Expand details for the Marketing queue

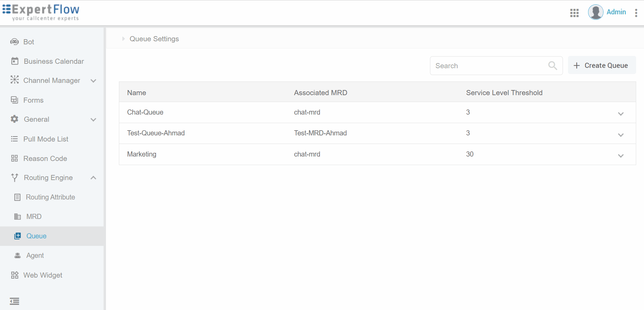point(621,156)
